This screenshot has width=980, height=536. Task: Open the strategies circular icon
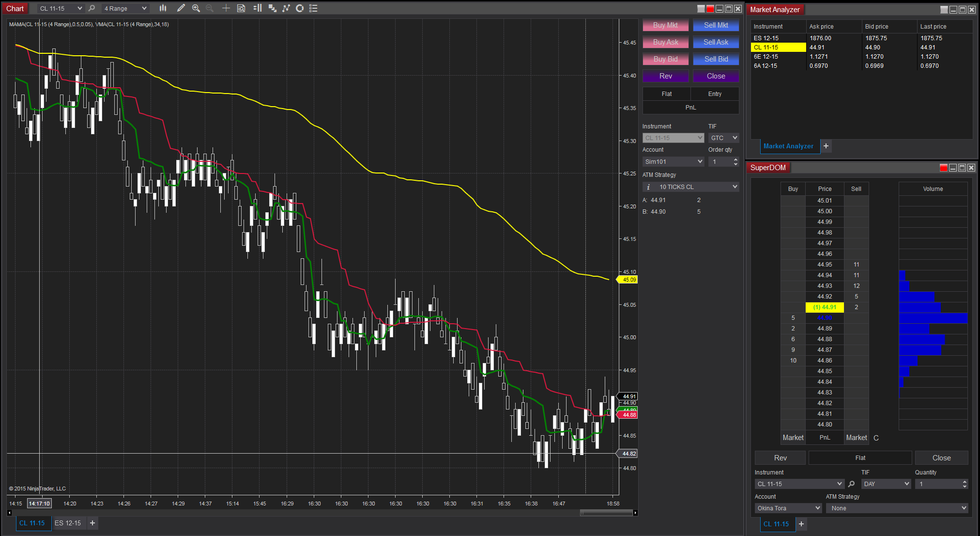click(300, 8)
